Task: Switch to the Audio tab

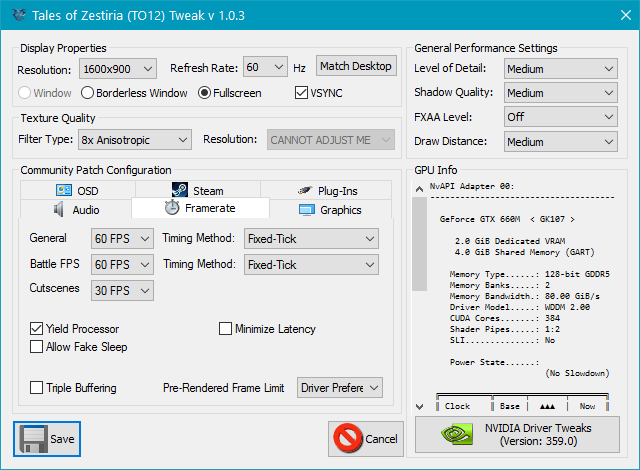Action: [x=76, y=209]
